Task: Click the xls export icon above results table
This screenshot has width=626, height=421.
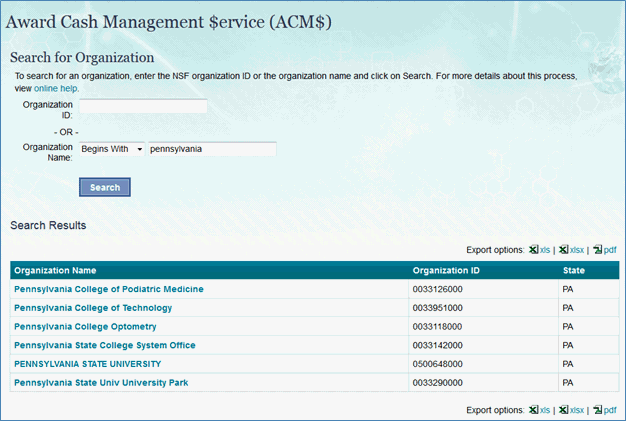Action: coord(534,250)
